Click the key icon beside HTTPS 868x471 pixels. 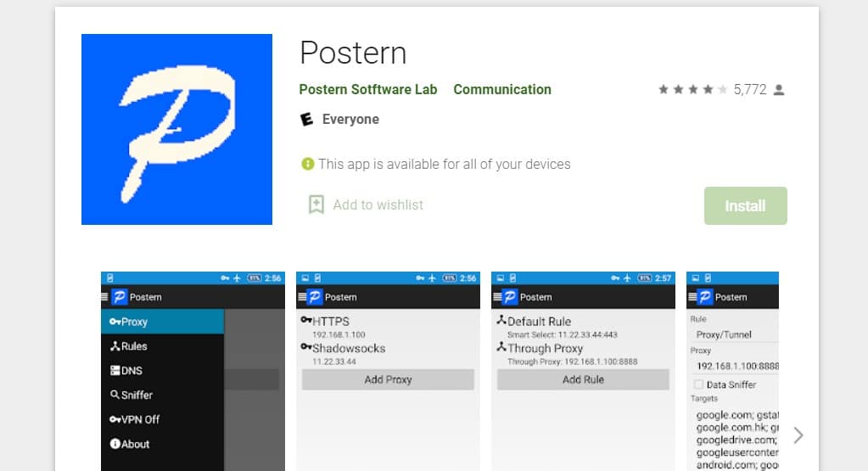(x=306, y=320)
